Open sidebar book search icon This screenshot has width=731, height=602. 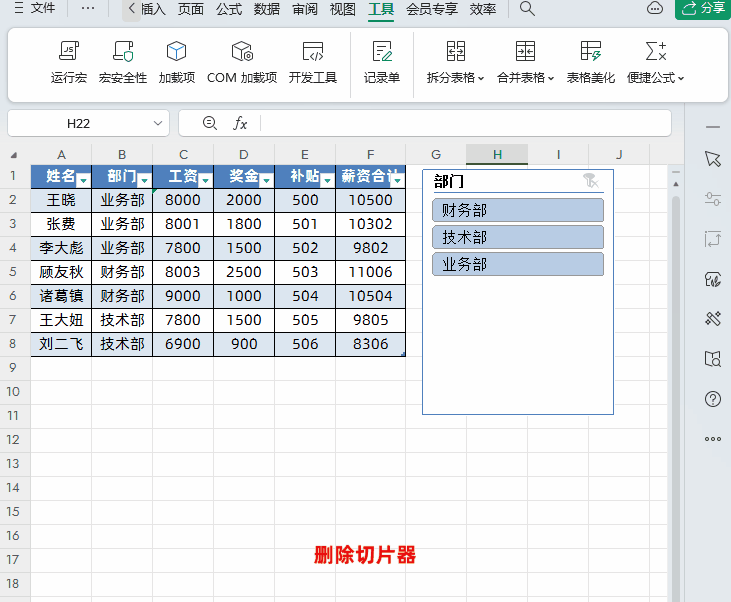[713, 359]
